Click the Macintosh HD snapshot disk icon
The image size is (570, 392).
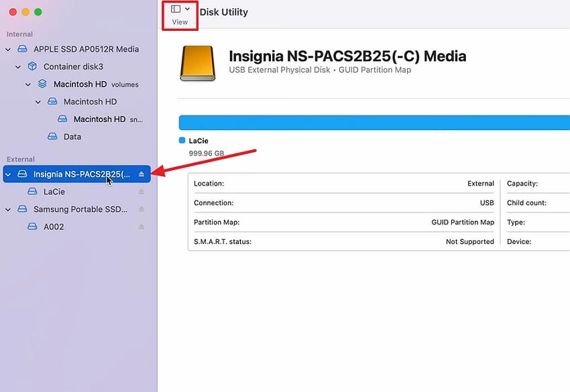pyautogui.click(x=62, y=119)
